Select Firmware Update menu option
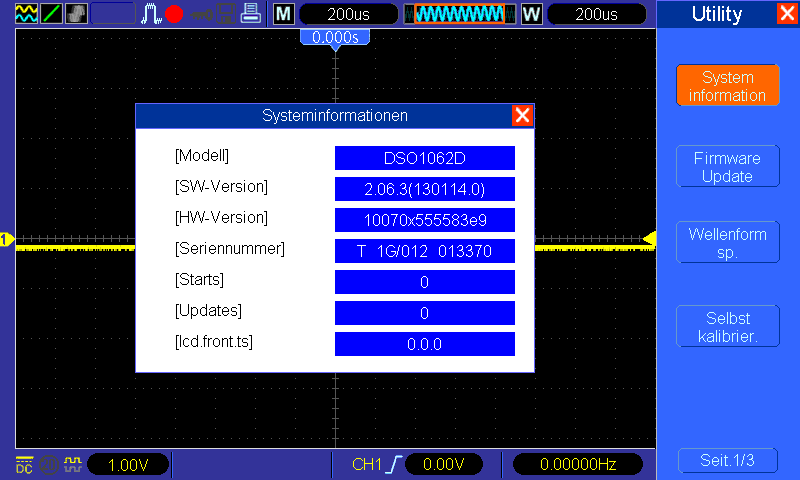The image size is (800, 480). point(728,167)
